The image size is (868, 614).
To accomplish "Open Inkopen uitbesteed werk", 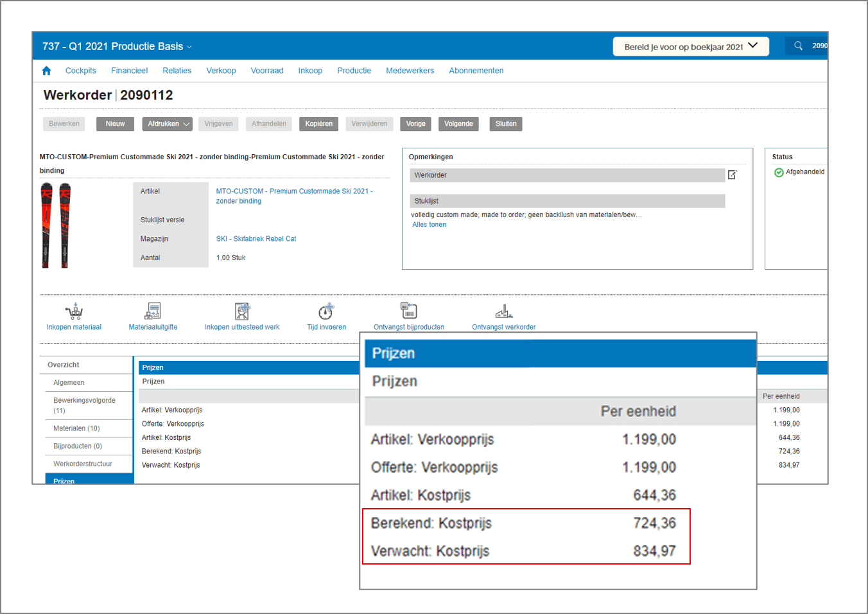I will click(242, 310).
